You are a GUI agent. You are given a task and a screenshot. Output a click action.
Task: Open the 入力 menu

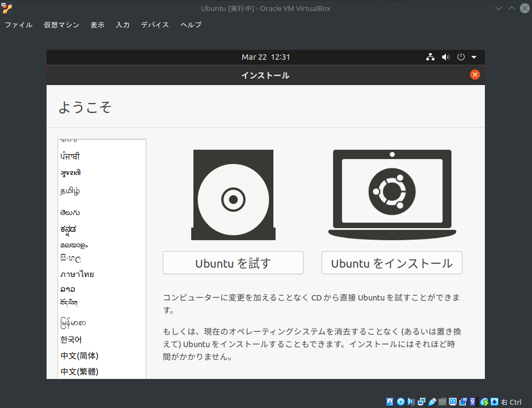(123, 25)
